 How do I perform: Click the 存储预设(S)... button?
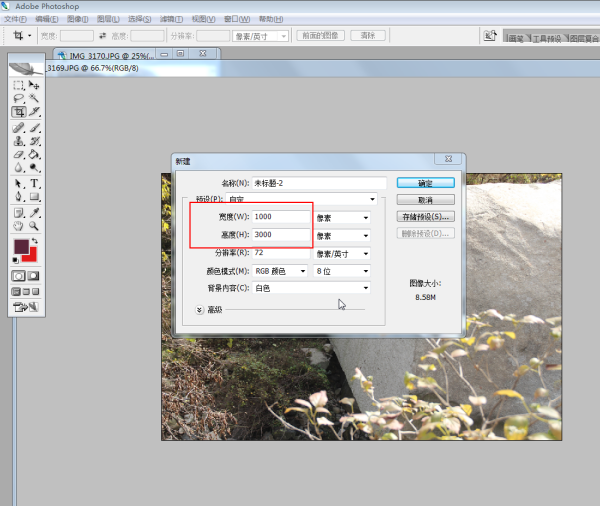[426, 217]
